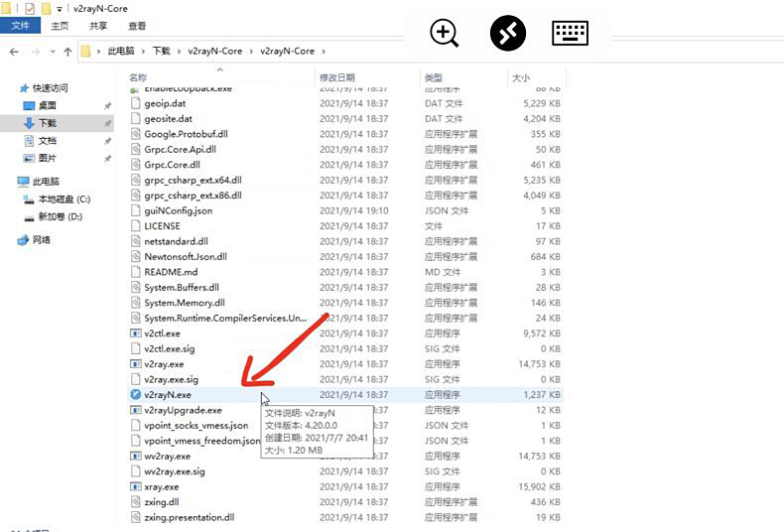
Task: Select file name v2ray.exe.sig
Action: tap(171, 379)
